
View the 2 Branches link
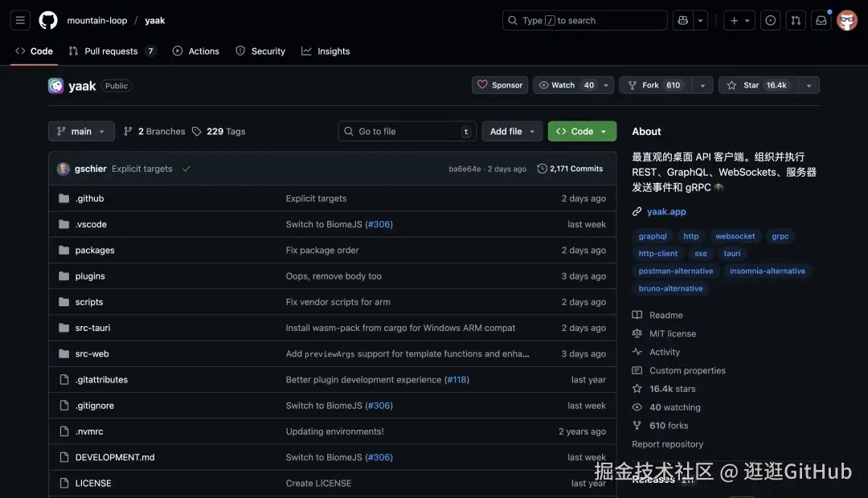click(x=154, y=131)
